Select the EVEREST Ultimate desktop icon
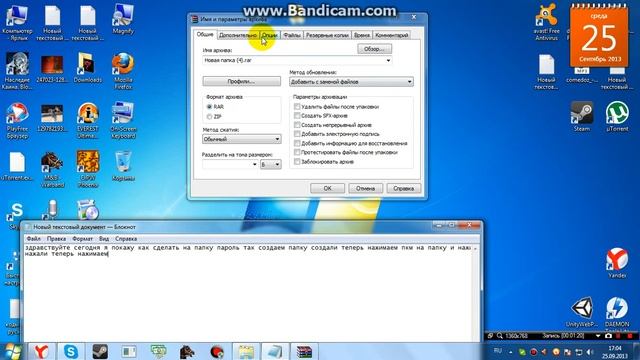 (87, 120)
